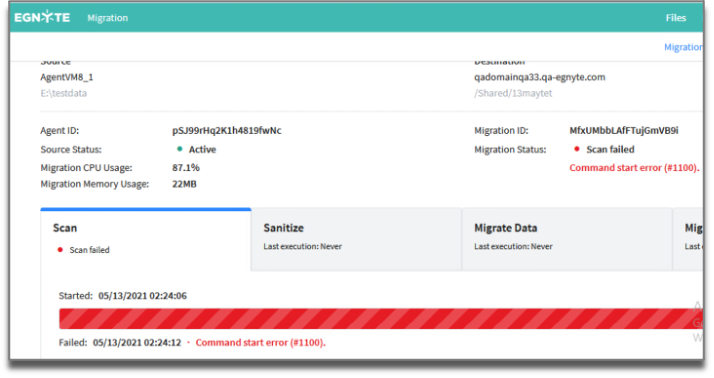
Task: Switch to the Migrate Data tab
Action: pos(567,239)
